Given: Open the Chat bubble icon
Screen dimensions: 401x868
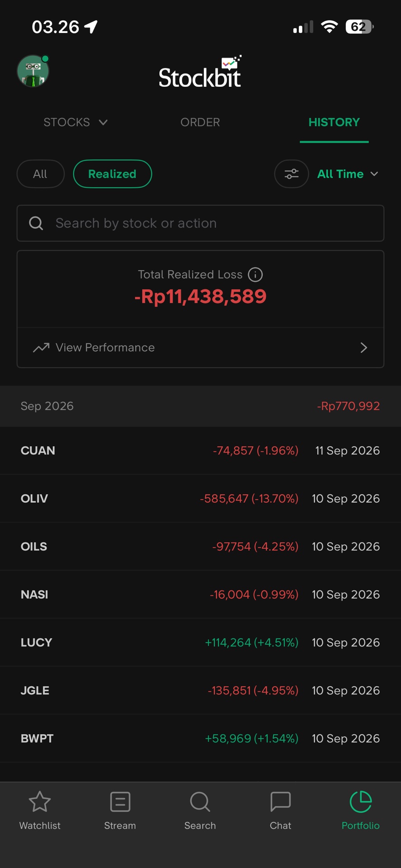Looking at the screenshot, I should pos(280,802).
